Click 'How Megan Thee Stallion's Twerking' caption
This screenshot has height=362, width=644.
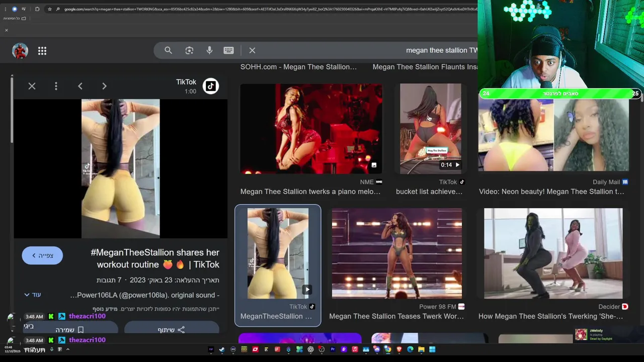click(550, 316)
